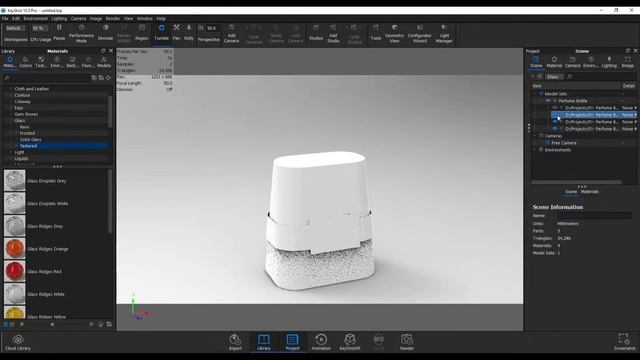Screen dimensions: 640x360
Task: Toggle the Denoise toolbar button
Action: [105, 32]
